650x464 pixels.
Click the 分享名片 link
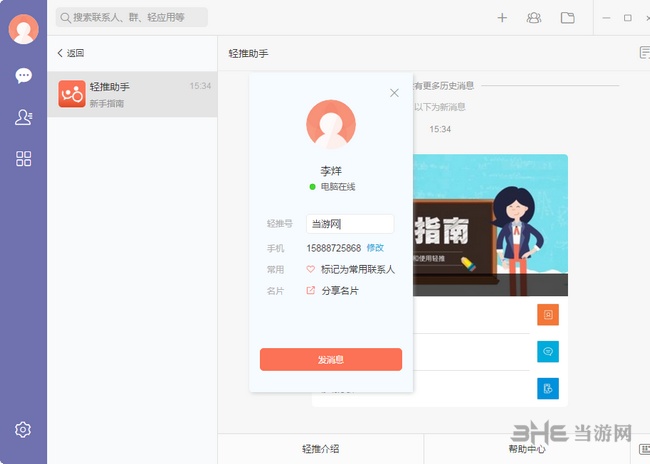click(340, 291)
